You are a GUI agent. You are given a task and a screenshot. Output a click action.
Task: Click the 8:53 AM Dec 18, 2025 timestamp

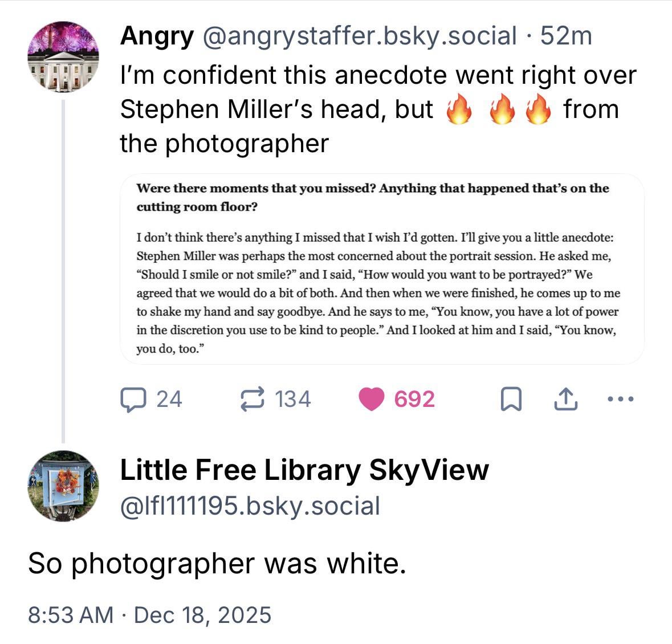150,615
